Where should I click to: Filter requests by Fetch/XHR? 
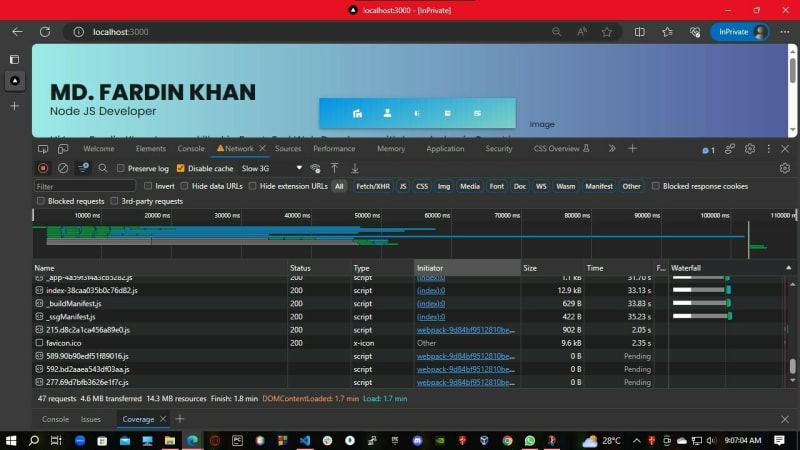tap(373, 186)
